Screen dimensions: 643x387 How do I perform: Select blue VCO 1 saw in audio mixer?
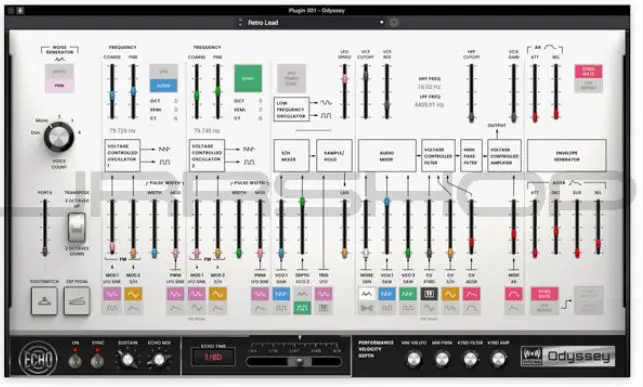387,294
